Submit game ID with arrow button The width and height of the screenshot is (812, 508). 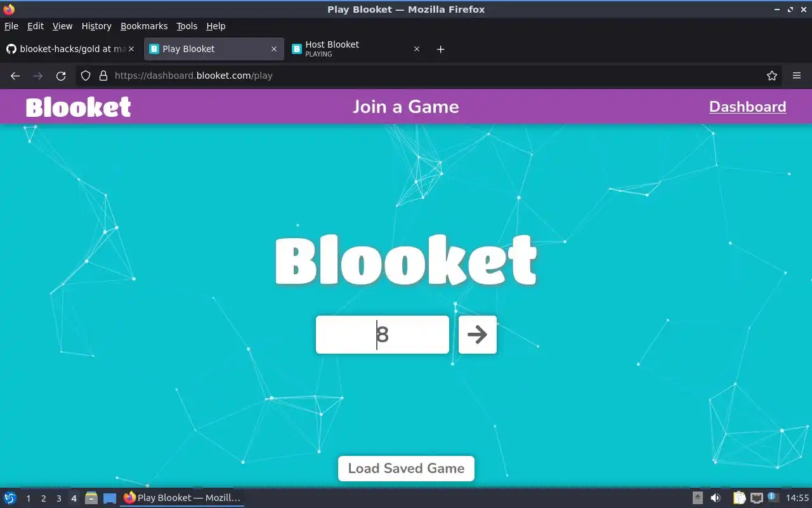[478, 335]
